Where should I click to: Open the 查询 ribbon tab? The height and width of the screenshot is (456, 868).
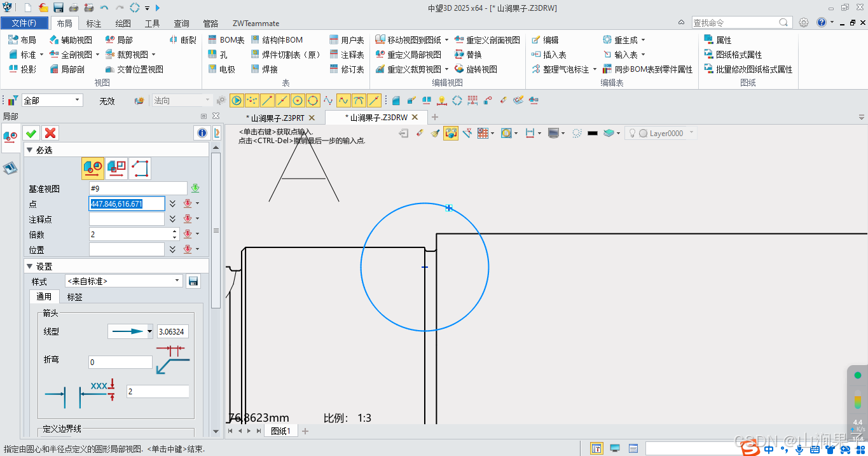pos(181,23)
